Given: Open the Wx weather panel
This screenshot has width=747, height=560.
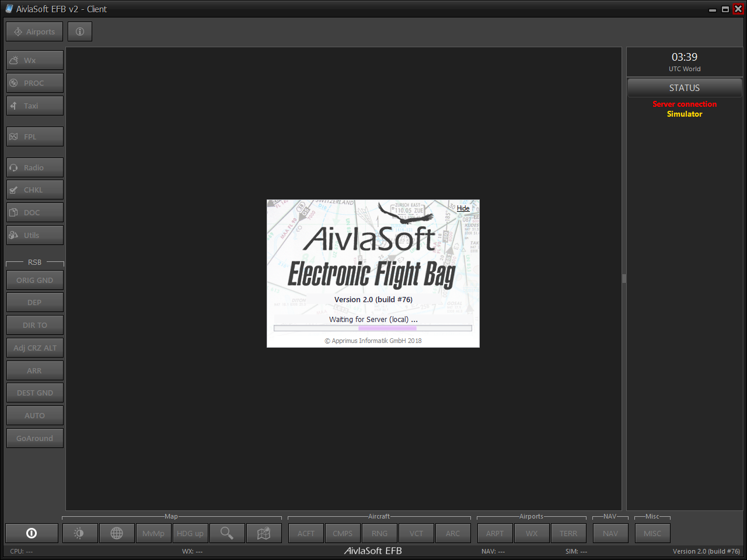Looking at the screenshot, I should (x=35, y=60).
